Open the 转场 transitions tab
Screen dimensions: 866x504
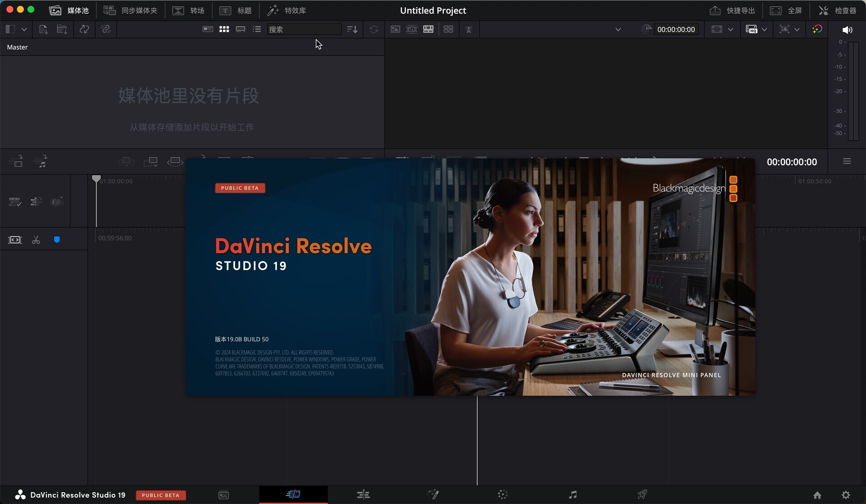tap(189, 10)
